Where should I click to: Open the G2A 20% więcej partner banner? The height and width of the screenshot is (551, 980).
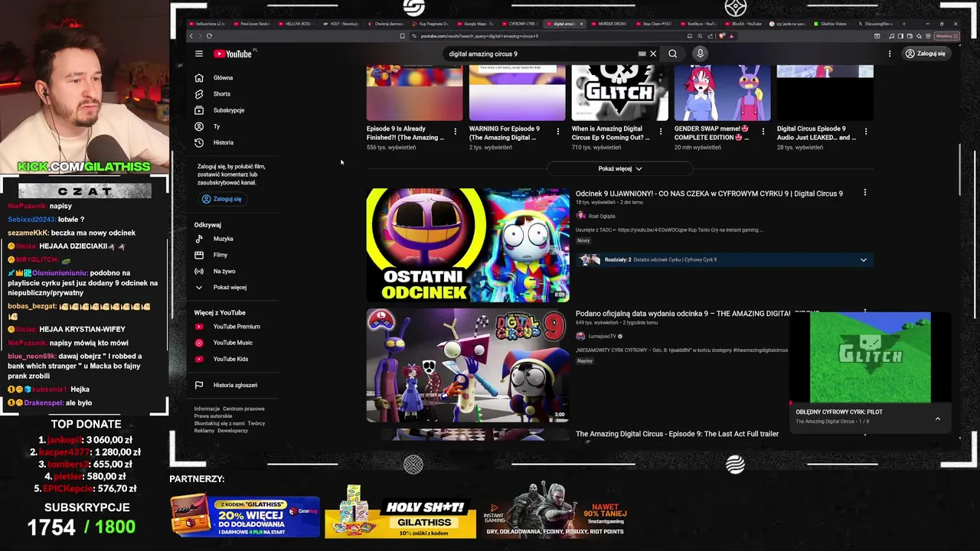click(244, 516)
